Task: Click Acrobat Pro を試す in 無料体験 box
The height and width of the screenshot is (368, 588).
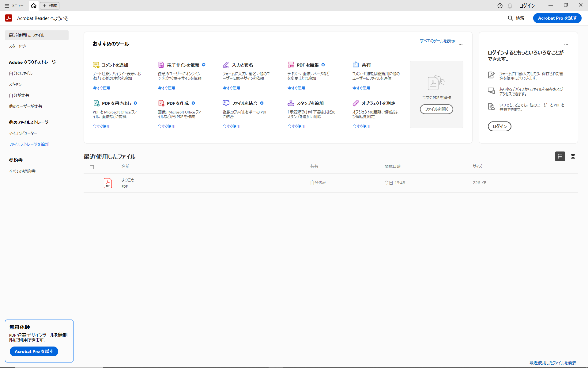Action: [34, 351]
